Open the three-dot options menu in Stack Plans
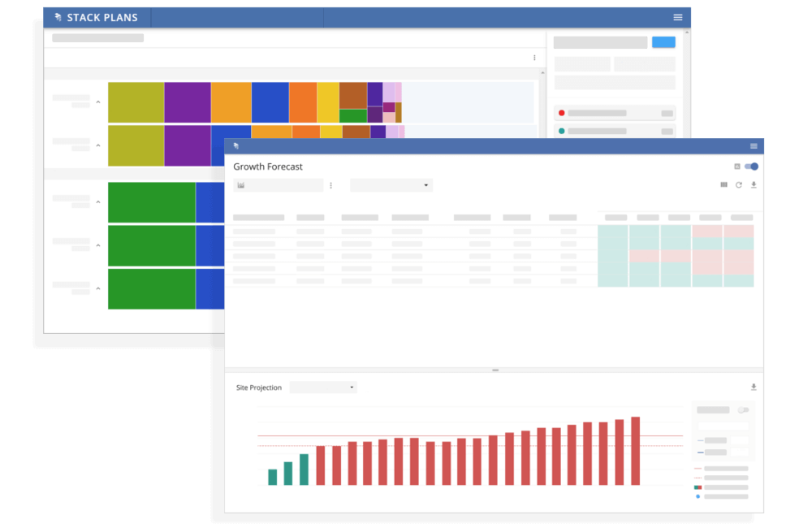The width and height of the screenshot is (812, 528). click(534, 58)
